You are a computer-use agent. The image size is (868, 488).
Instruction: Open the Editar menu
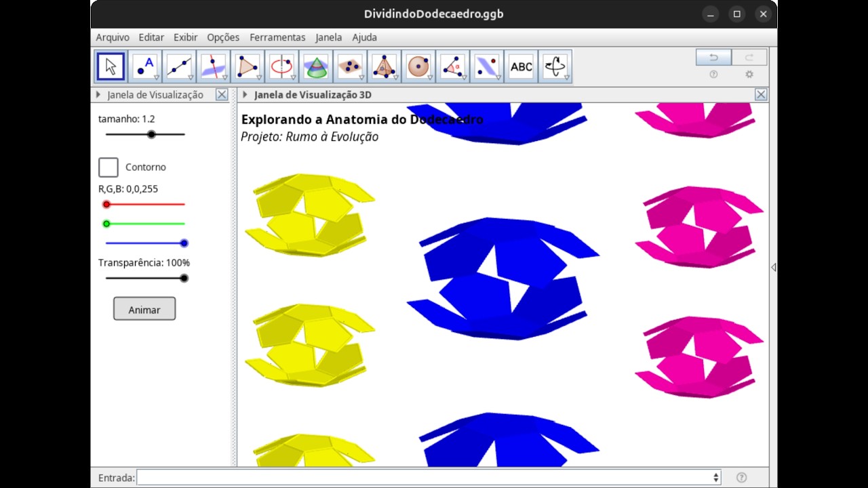151,37
